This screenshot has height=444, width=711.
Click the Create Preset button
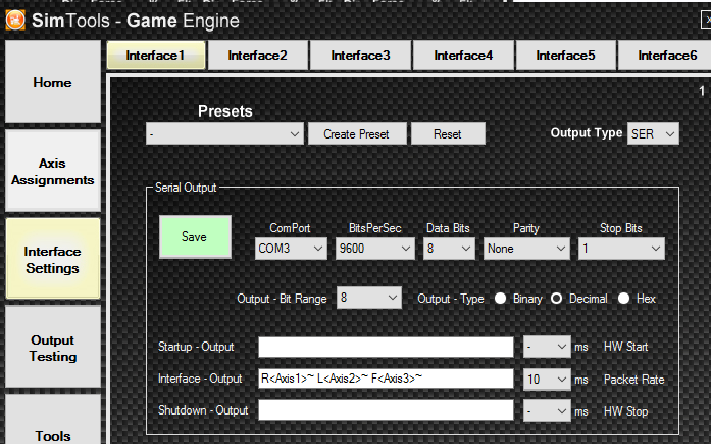pos(357,134)
